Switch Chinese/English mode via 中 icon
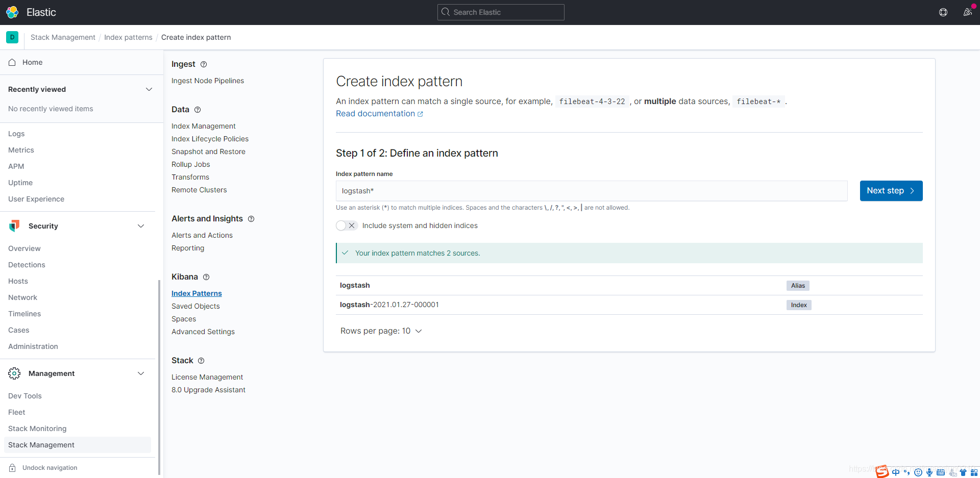The height and width of the screenshot is (478, 980). pos(896,472)
